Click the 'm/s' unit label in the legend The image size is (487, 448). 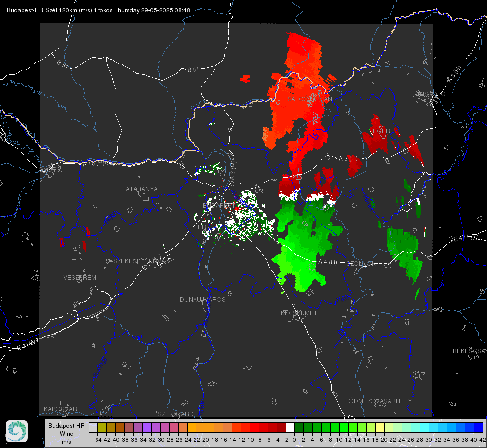click(67, 442)
